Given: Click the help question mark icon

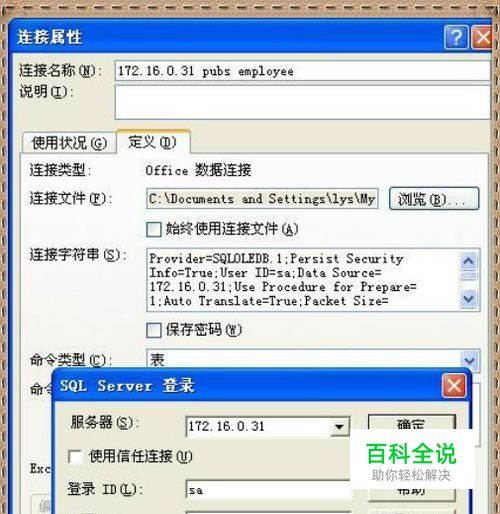Looking at the screenshot, I should pyautogui.click(x=456, y=37).
